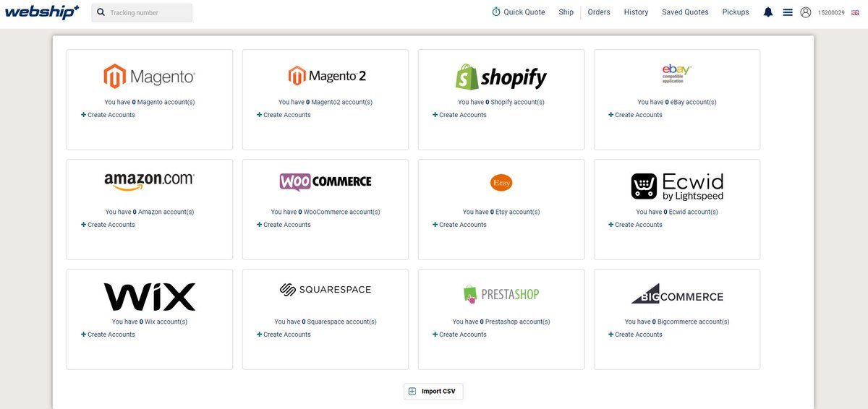Image resolution: width=868 pixels, height=409 pixels.
Task: Click "You have 0 Magento2 account(s)" text
Action: pyautogui.click(x=325, y=102)
